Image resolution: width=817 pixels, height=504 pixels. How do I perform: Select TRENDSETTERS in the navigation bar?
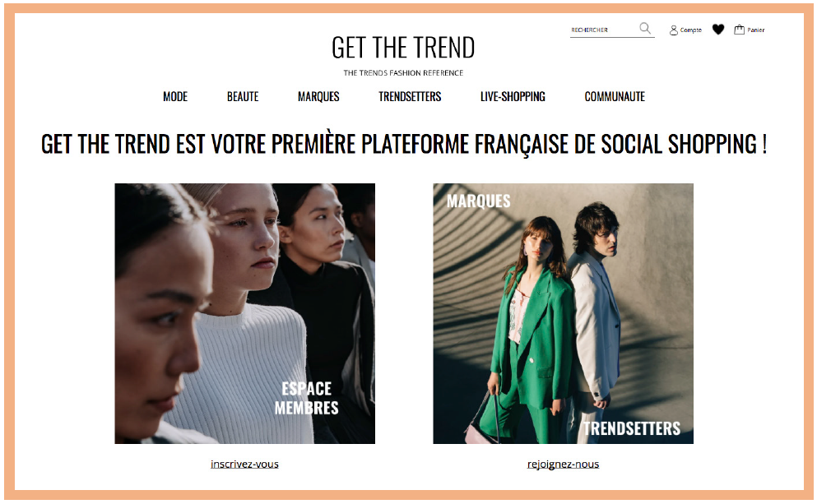pos(410,96)
